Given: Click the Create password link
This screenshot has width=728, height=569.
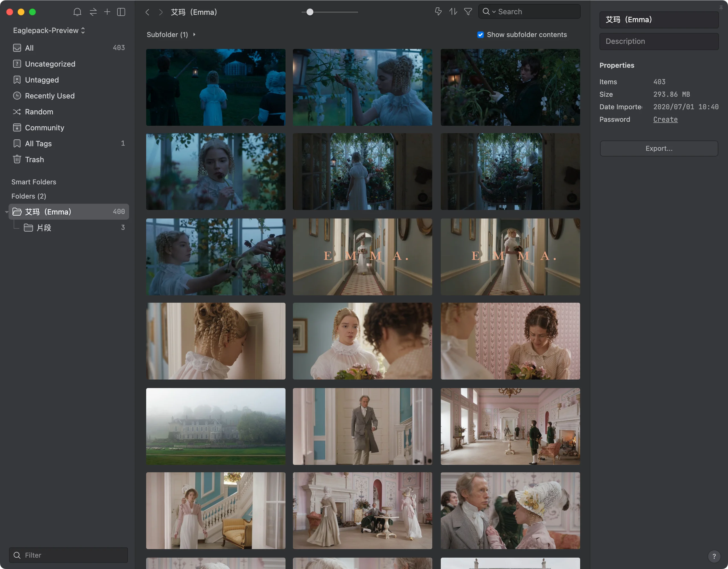Looking at the screenshot, I should click(665, 119).
